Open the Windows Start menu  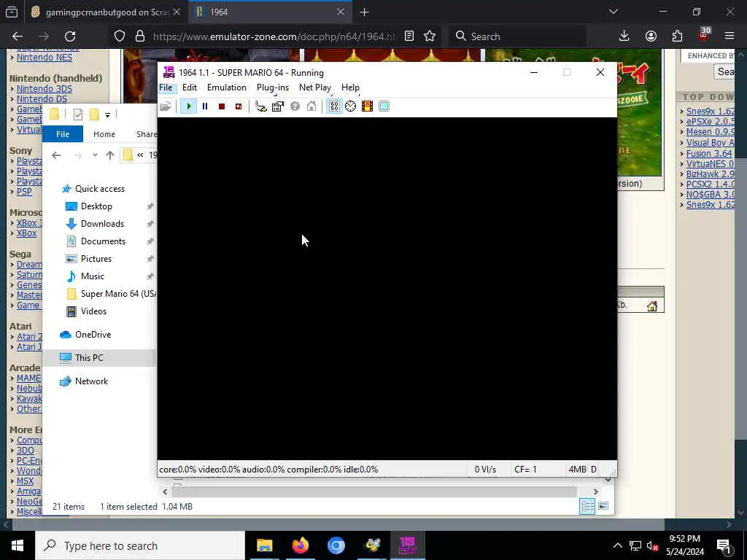point(18,545)
